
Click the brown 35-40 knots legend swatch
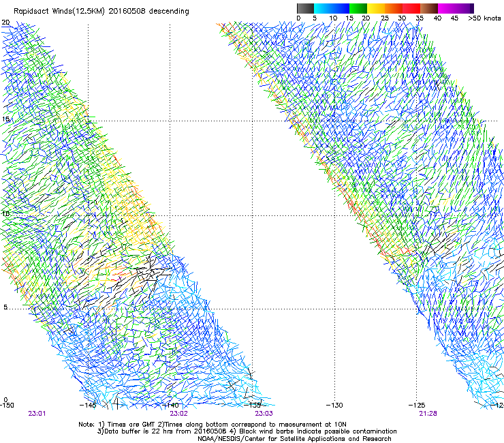click(429, 8)
